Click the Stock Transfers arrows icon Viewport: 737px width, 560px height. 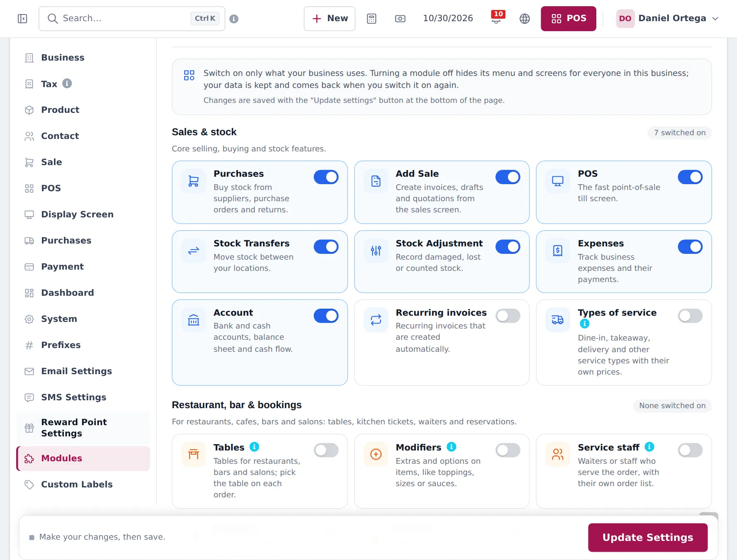[x=193, y=251]
